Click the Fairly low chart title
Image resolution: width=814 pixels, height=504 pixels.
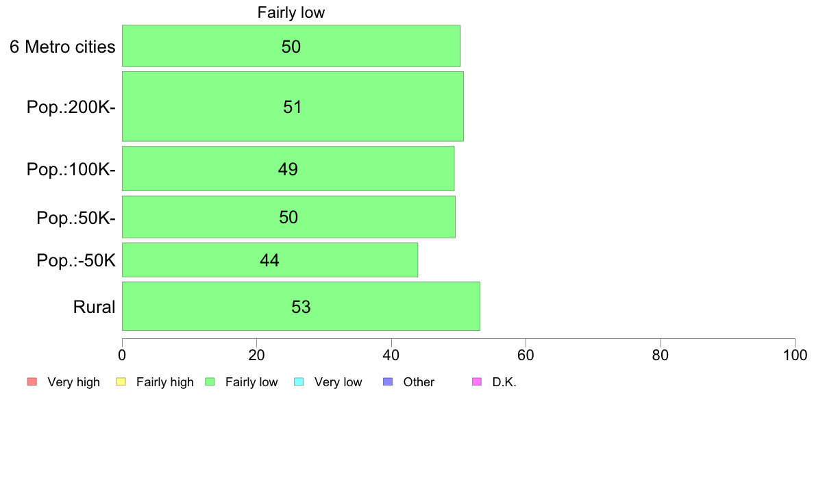[291, 12]
